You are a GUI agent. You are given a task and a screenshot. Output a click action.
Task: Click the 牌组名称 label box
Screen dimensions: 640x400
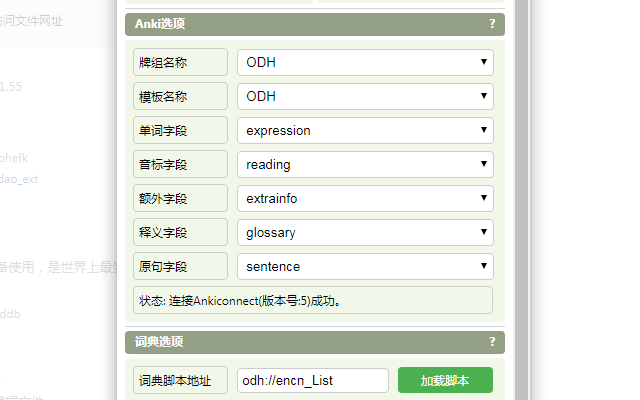click(x=180, y=62)
